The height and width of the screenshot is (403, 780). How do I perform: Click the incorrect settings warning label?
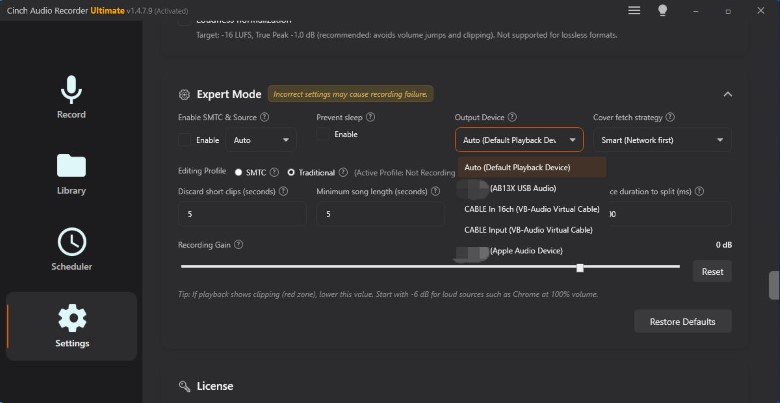coord(350,94)
